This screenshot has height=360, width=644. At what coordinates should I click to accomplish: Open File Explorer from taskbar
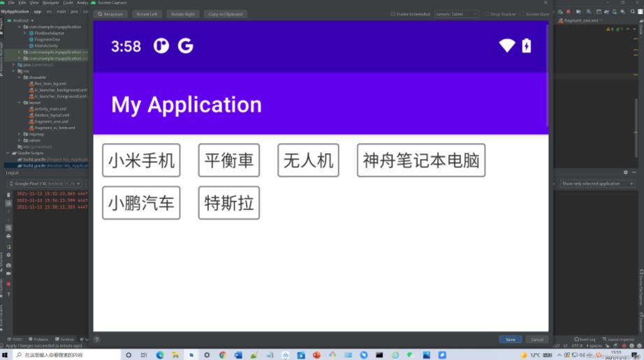click(175, 355)
